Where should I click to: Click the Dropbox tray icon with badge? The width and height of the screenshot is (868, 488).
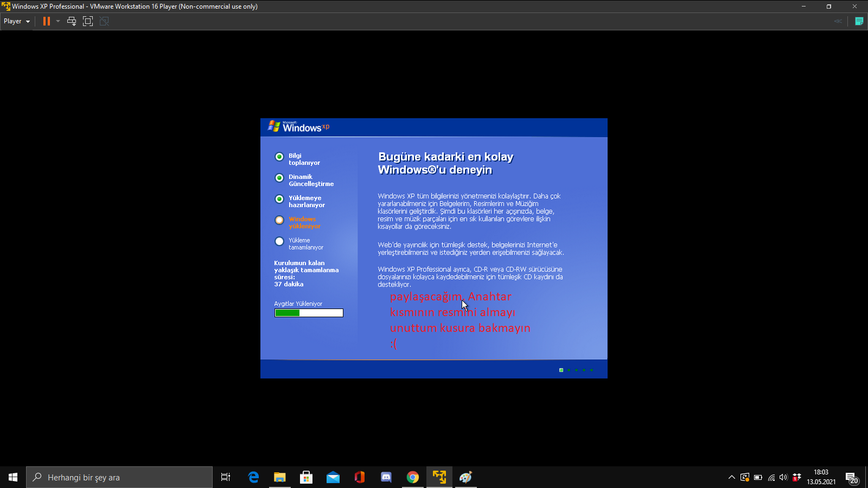[x=797, y=477]
